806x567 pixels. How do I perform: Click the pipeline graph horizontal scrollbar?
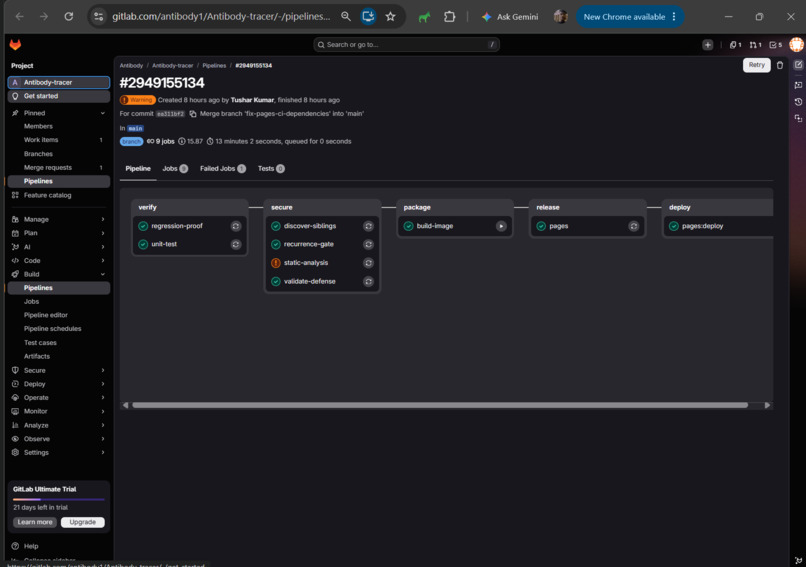440,405
